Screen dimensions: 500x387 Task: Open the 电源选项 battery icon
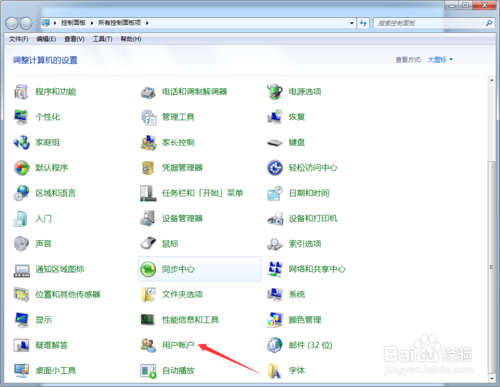[x=275, y=92]
